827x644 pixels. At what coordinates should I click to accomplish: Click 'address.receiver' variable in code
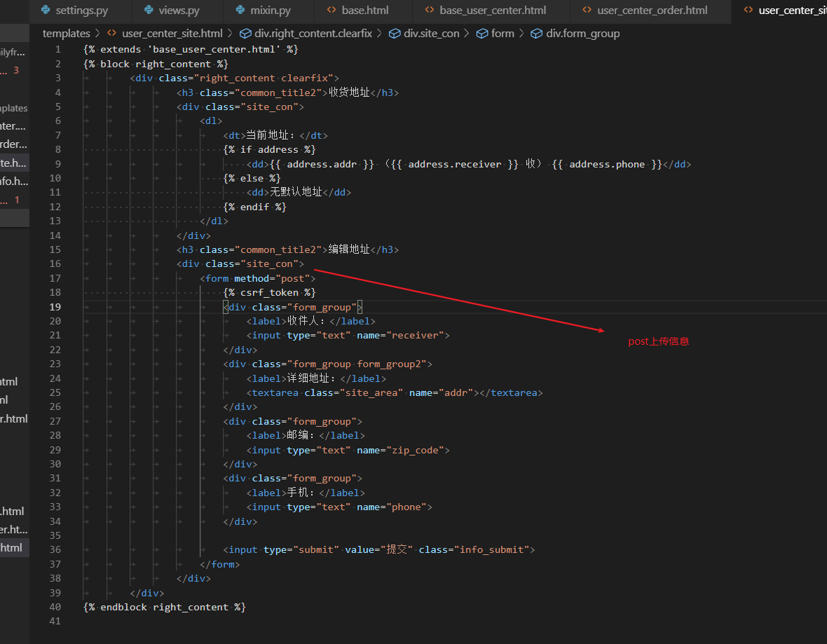tap(455, 164)
